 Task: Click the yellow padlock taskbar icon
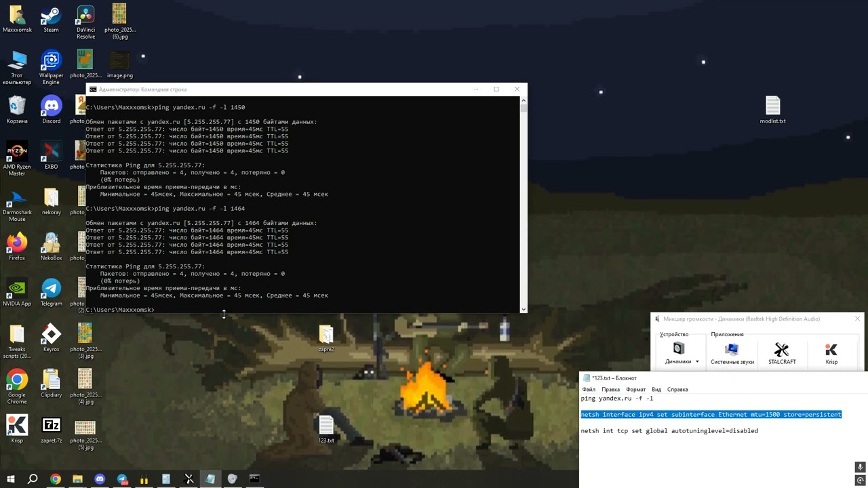tap(144, 479)
